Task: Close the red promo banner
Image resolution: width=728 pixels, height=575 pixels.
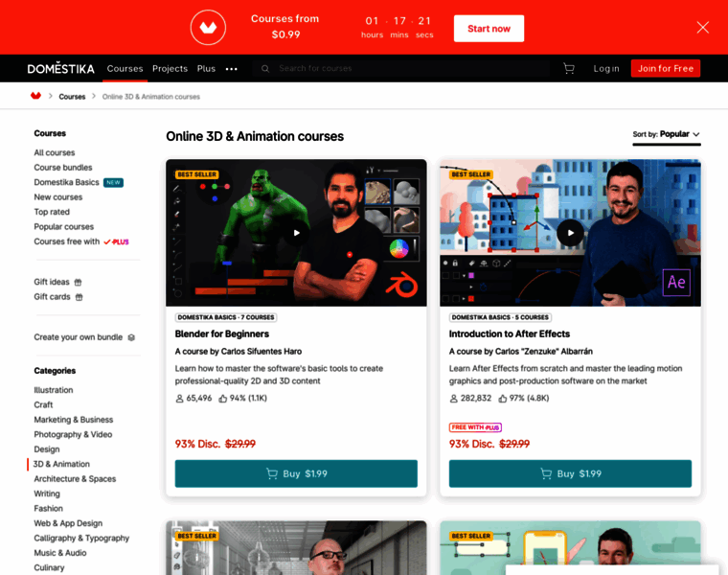Action: 702,28
